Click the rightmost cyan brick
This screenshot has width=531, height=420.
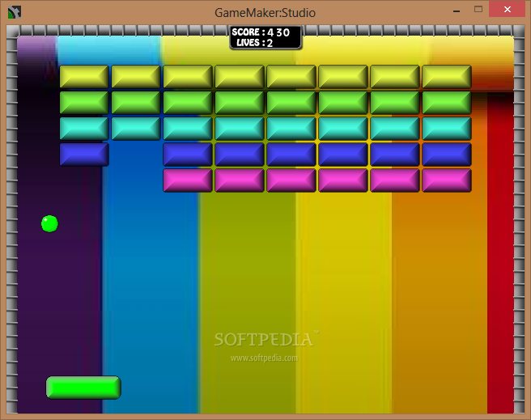pyautogui.click(x=447, y=129)
